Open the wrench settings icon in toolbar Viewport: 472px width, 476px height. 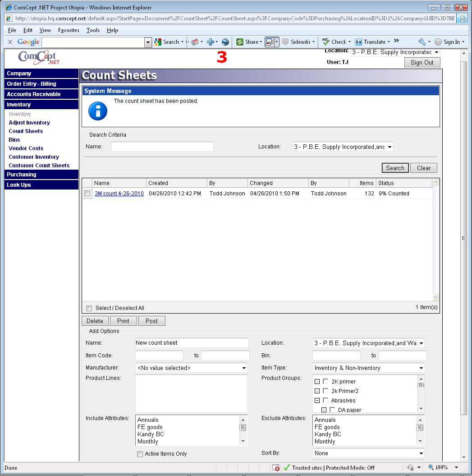point(422,42)
